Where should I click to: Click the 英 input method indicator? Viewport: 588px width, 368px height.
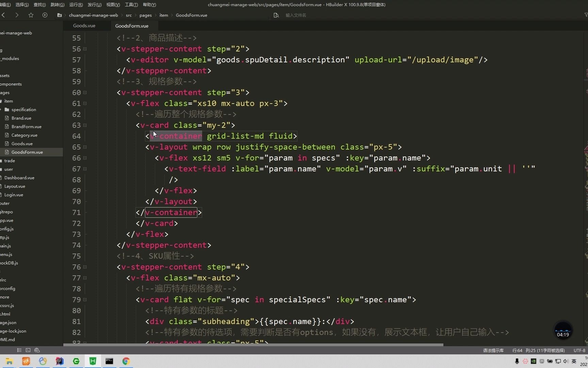pos(574,361)
